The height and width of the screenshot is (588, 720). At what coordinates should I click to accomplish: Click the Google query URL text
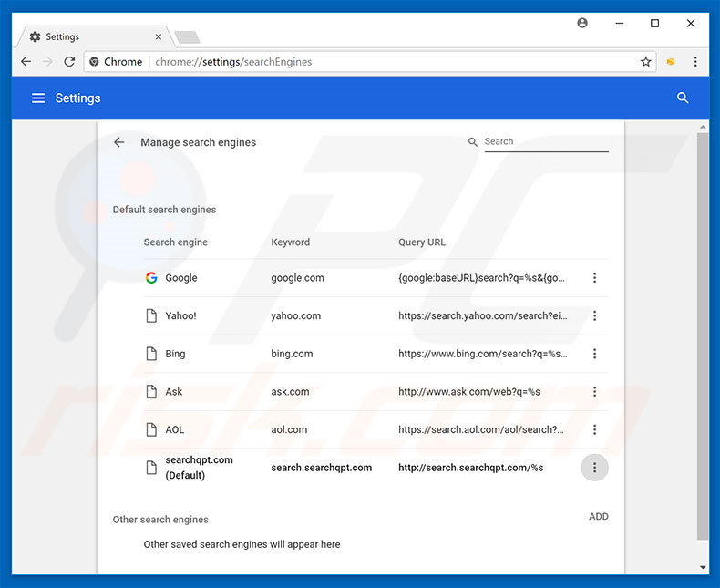(482, 278)
